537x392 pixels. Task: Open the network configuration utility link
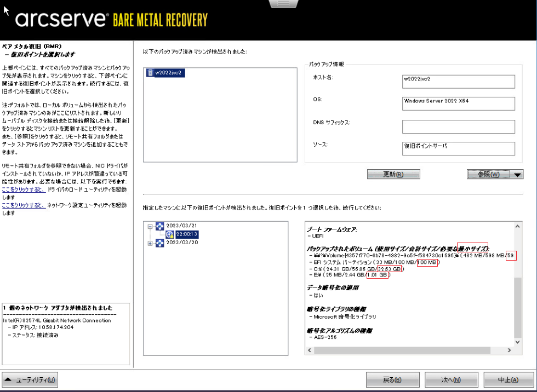(x=24, y=205)
